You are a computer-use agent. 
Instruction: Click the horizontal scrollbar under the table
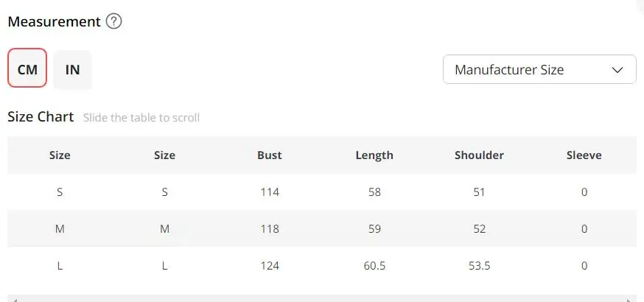(322, 298)
